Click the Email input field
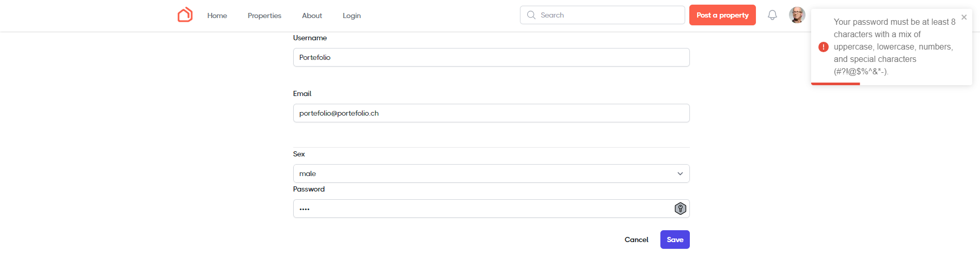 491,113
